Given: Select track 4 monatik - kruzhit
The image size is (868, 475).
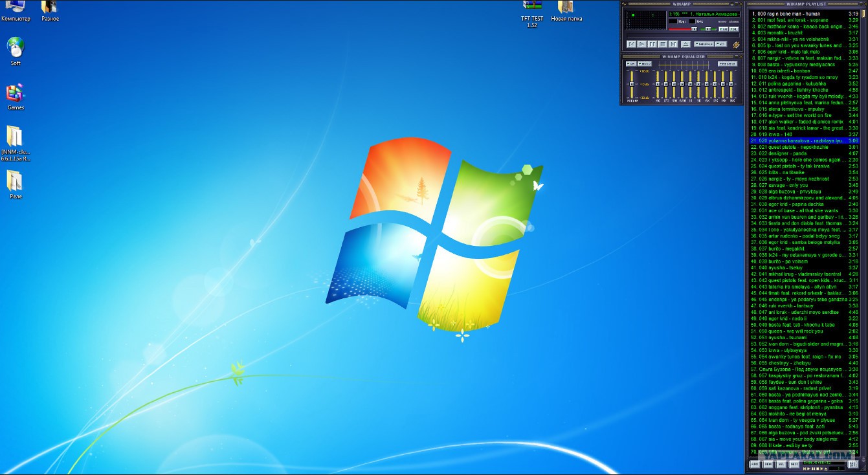Looking at the screenshot, I should tap(805, 32).
